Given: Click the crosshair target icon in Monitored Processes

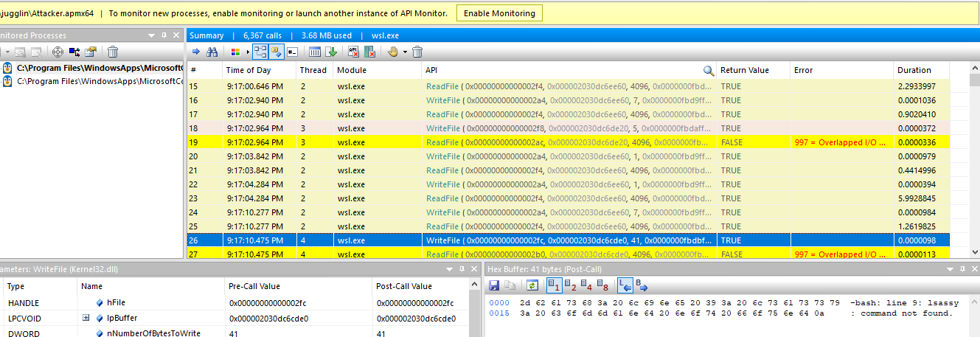Looking at the screenshot, I should point(58,52).
